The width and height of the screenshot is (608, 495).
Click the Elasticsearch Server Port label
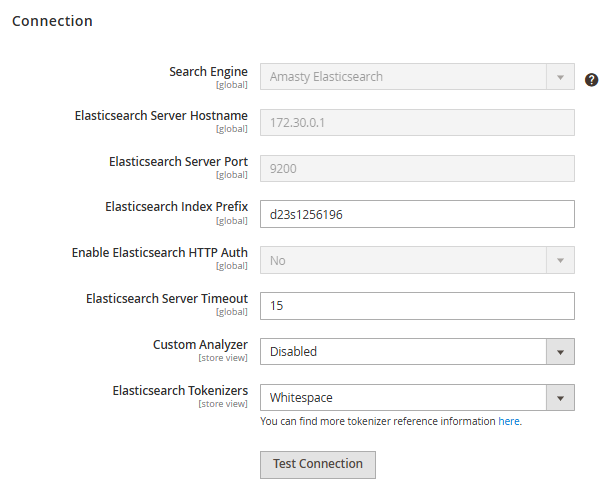pos(178,162)
